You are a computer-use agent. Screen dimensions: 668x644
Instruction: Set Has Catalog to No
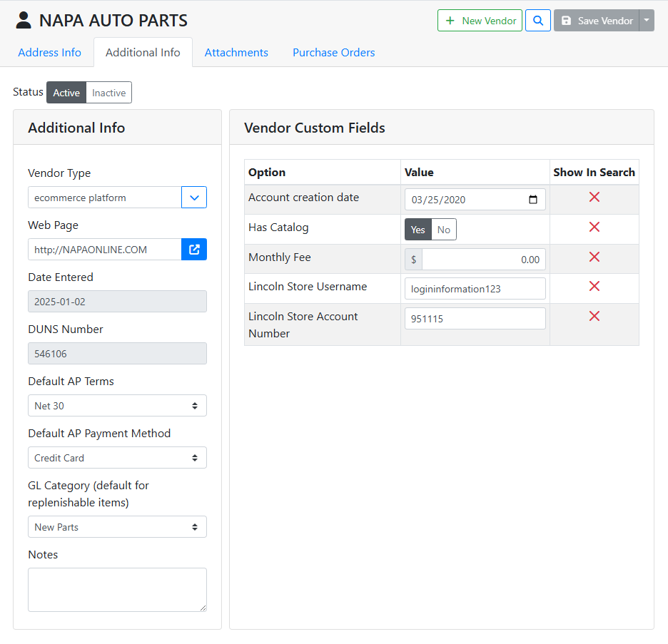(444, 230)
